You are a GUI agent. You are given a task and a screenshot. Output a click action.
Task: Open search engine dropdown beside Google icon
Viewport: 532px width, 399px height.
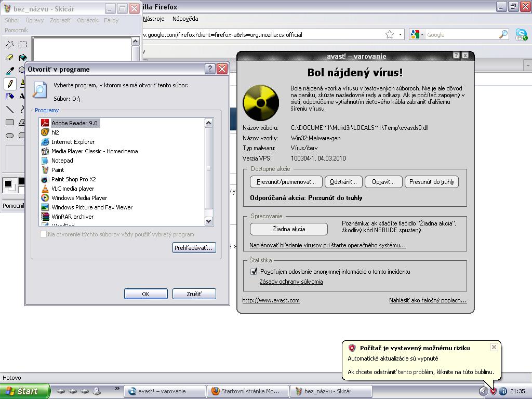click(x=422, y=35)
